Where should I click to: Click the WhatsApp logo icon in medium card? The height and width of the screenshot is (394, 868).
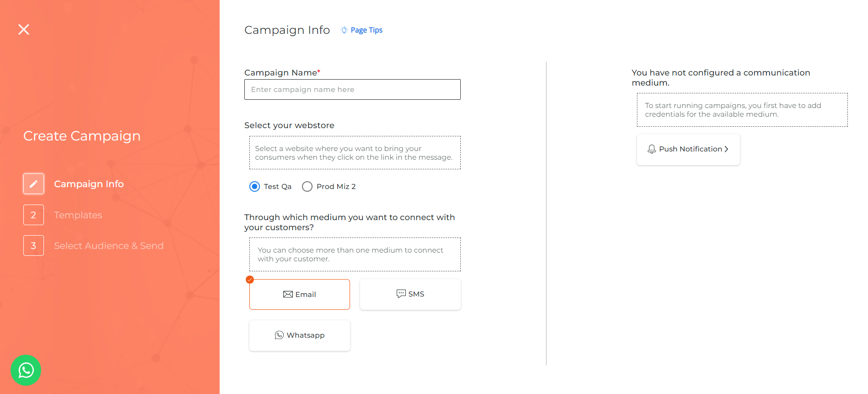(279, 335)
